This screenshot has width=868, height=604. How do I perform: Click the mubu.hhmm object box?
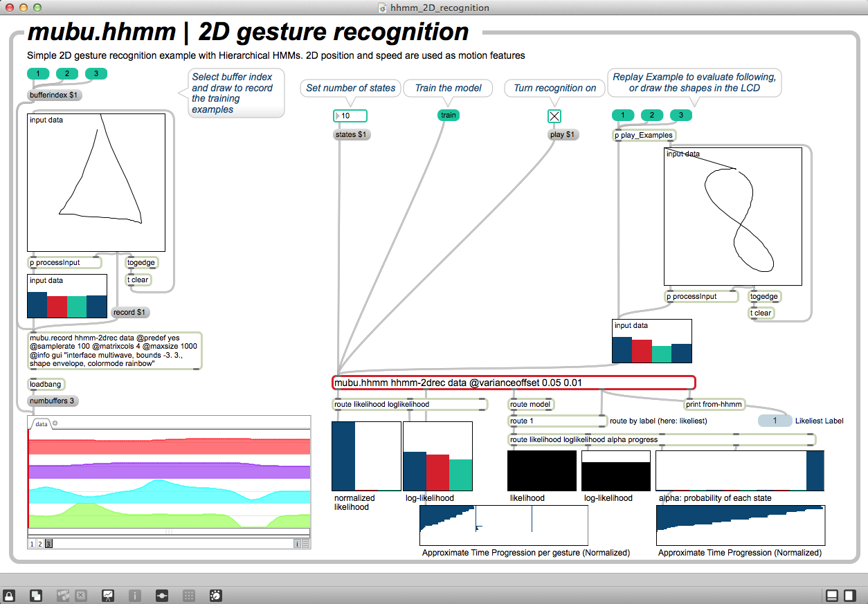(514, 383)
